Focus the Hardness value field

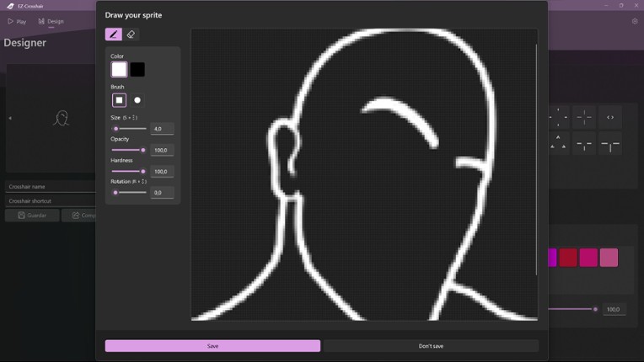(x=162, y=171)
